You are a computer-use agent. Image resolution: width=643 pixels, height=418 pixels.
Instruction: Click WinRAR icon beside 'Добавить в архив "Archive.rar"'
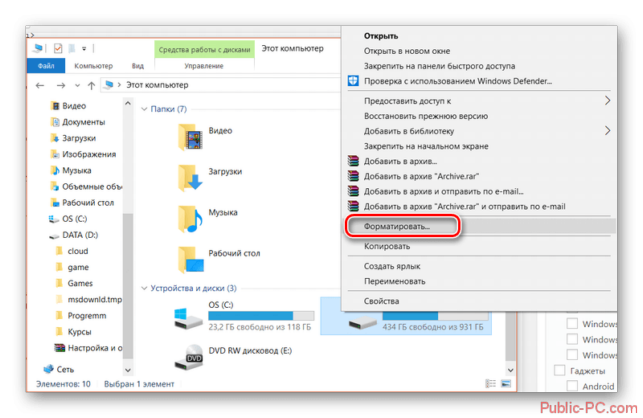coord(353,176)
